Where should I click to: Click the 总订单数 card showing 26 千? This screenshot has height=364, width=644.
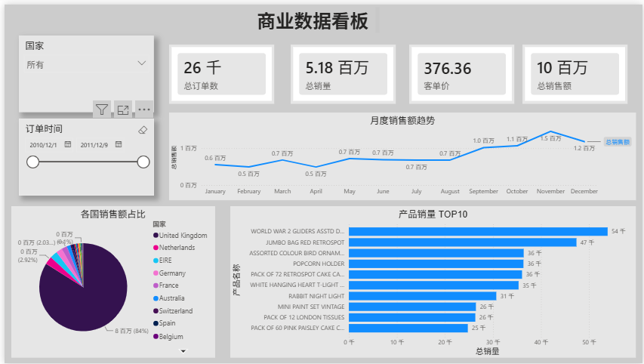coord(221,74)
